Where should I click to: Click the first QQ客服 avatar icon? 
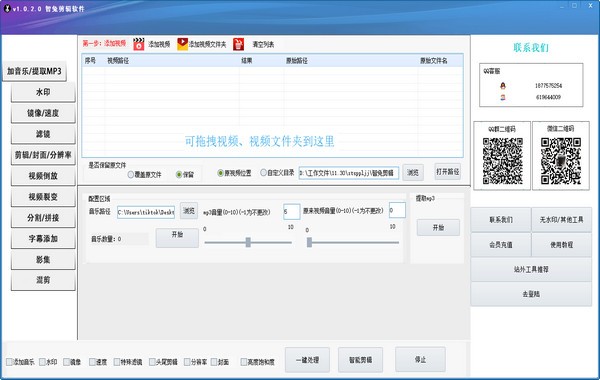503,86
